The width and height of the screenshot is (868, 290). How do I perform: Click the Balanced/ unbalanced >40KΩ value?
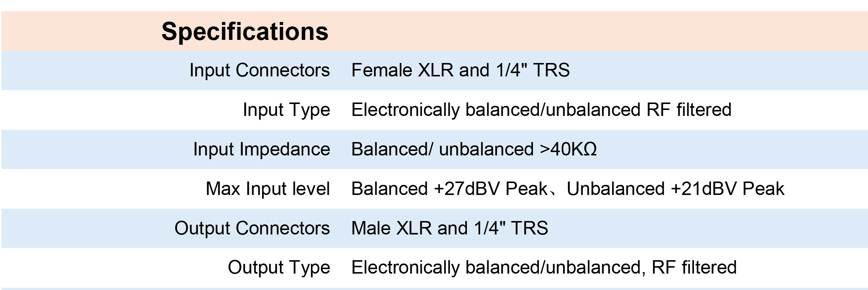(474, 149)
